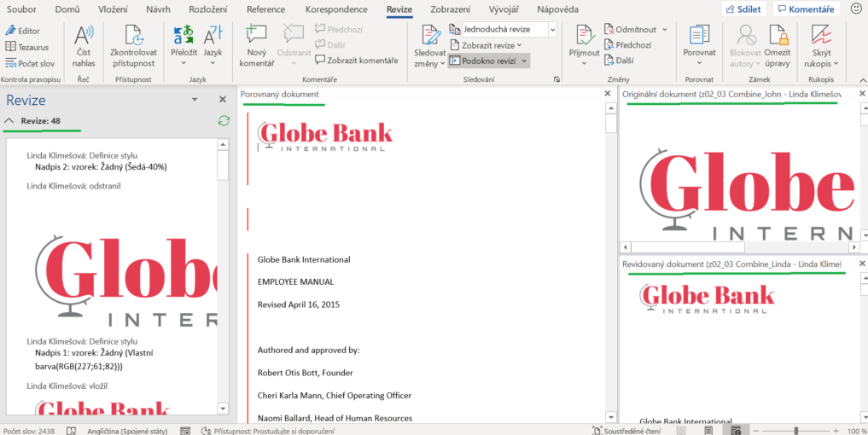Switch to the Vývojář tab

(504, 9)
